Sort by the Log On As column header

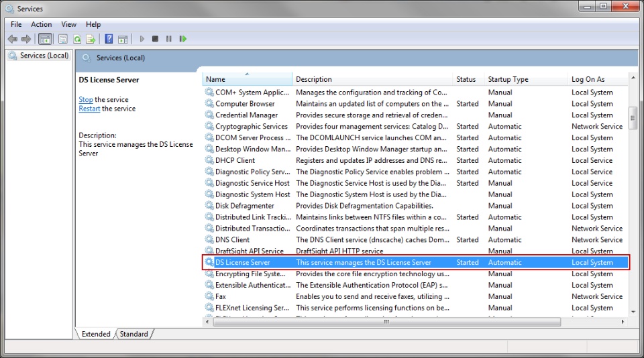[x=598, y=79]
